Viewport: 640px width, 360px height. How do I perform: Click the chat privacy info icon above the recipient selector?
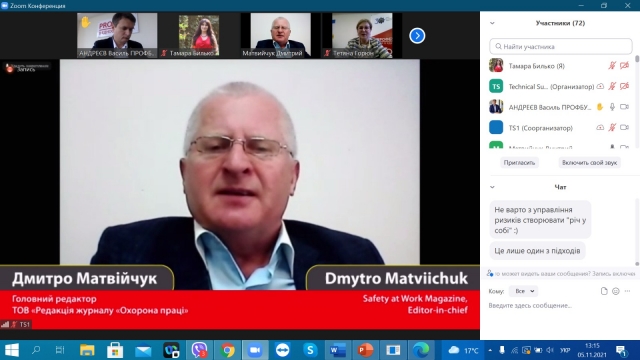[490, 273]
